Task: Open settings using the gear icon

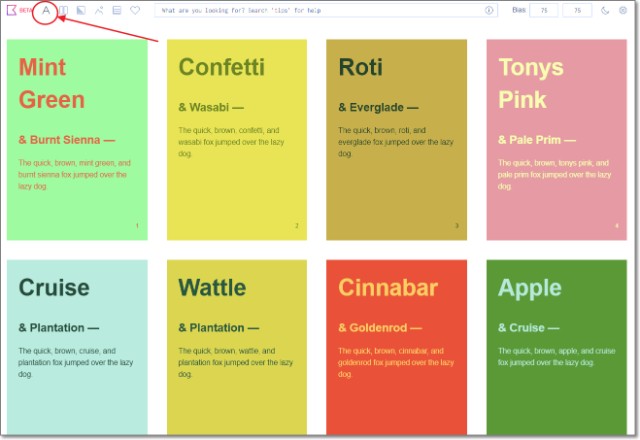Action: [x=623, y=10]
